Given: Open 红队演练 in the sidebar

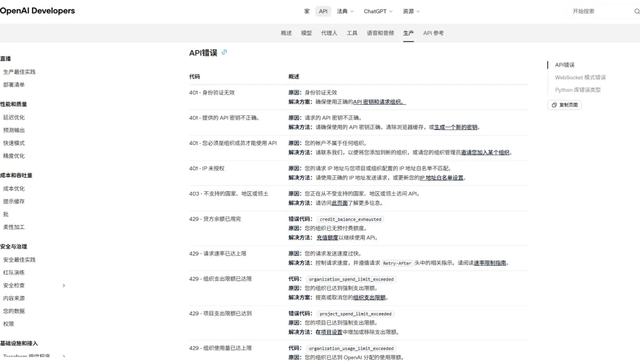Looking at the screenshot, I should 14,272.
